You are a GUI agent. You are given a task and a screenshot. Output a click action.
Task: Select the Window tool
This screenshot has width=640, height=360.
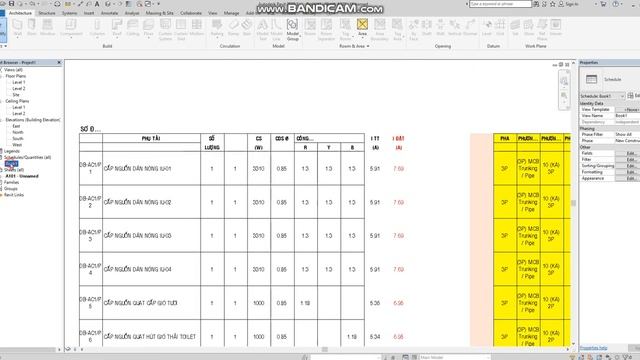[48, 28]
